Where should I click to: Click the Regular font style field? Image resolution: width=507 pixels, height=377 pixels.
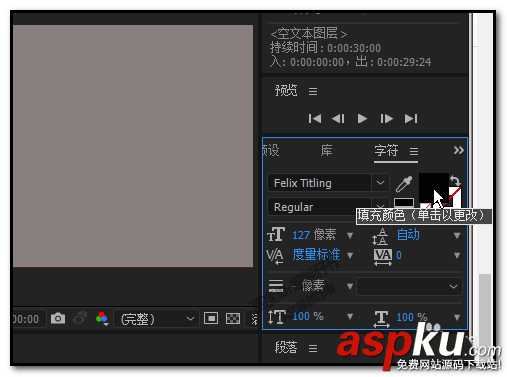(x=319, y=207)
